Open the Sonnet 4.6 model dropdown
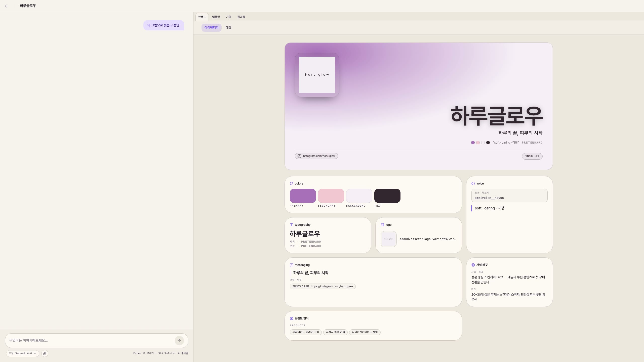 tap(23, 353)
